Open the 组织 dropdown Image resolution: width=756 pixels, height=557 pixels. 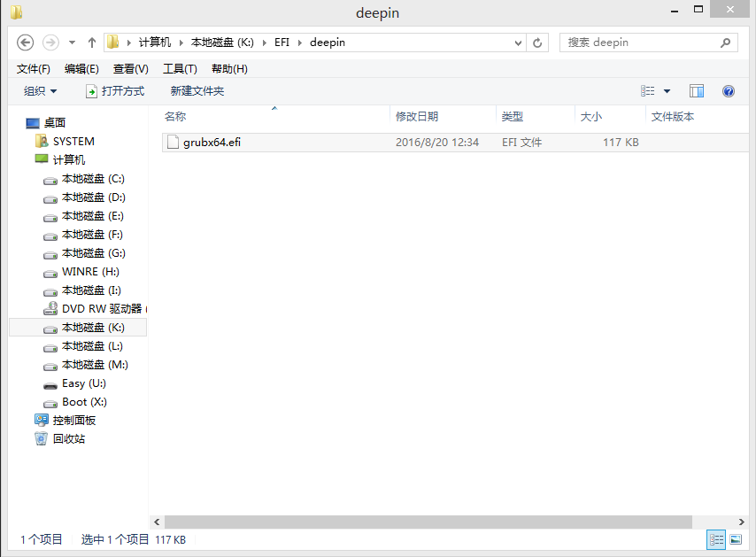[41, 91]
